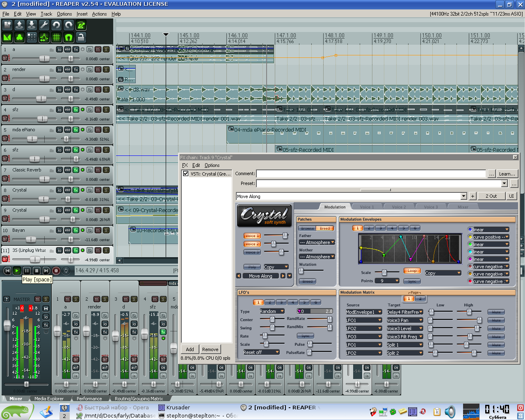Click the Pause transport button

pos(27,271)
